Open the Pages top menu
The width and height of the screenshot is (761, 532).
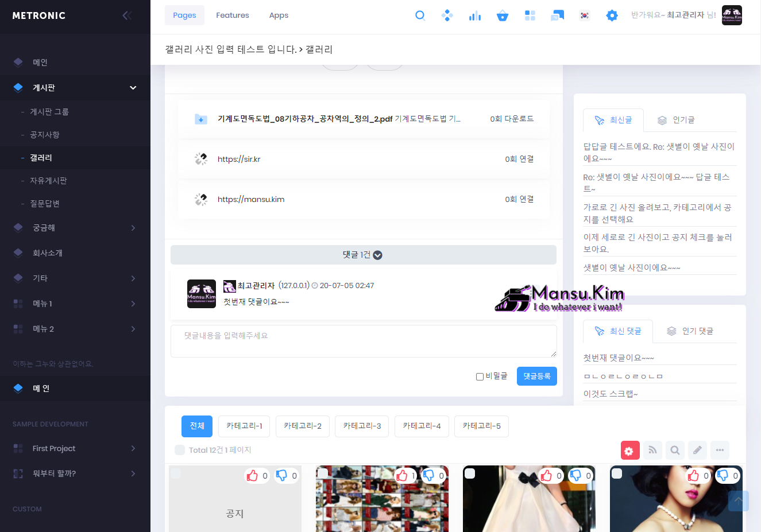coord(184,15)
